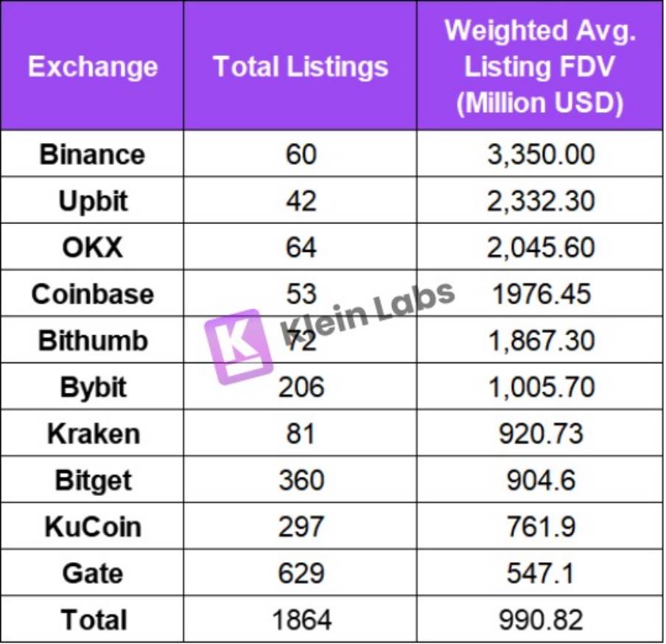Click the Weighted Avg. Listing FDV header

540,67
